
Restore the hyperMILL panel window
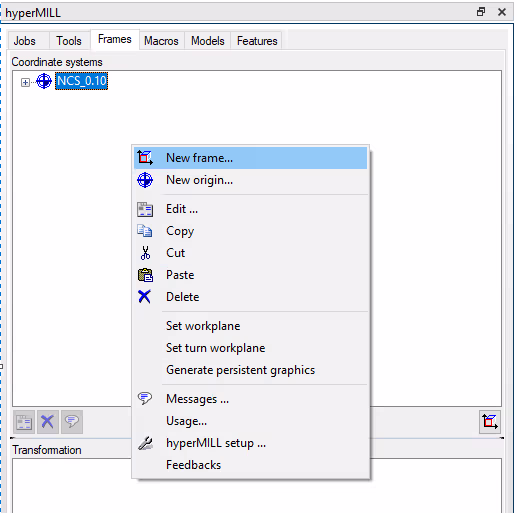[x=481, y=12]
